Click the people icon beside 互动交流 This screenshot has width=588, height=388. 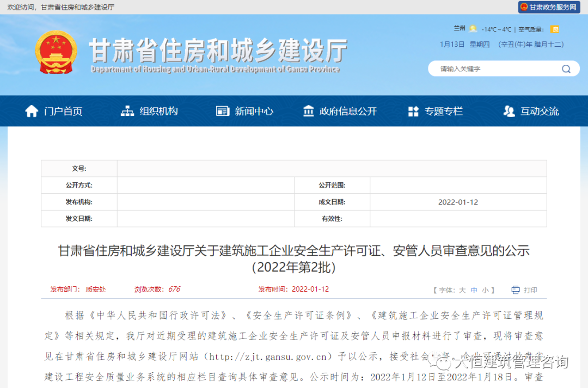[x=509, y=111]
